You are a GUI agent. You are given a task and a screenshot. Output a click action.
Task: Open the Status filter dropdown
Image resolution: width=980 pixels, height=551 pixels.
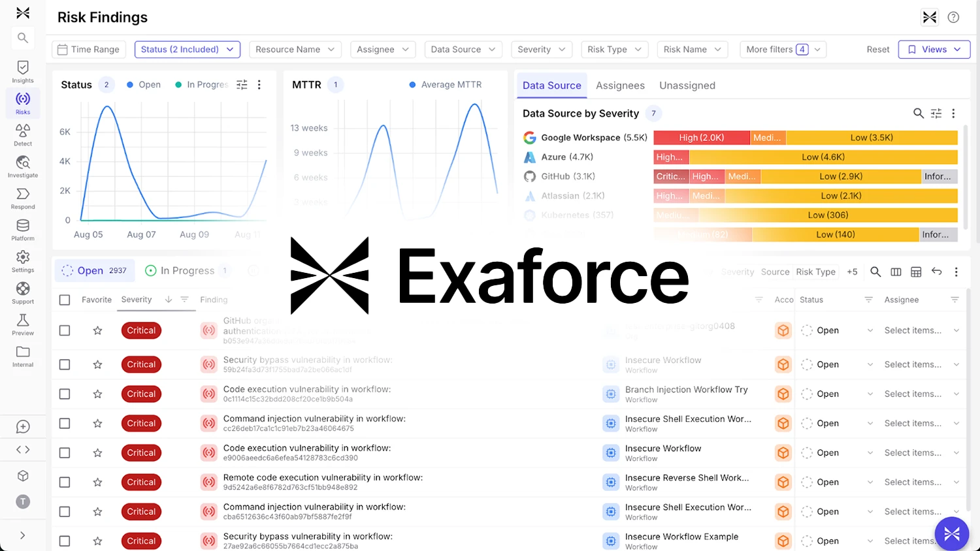188,49
